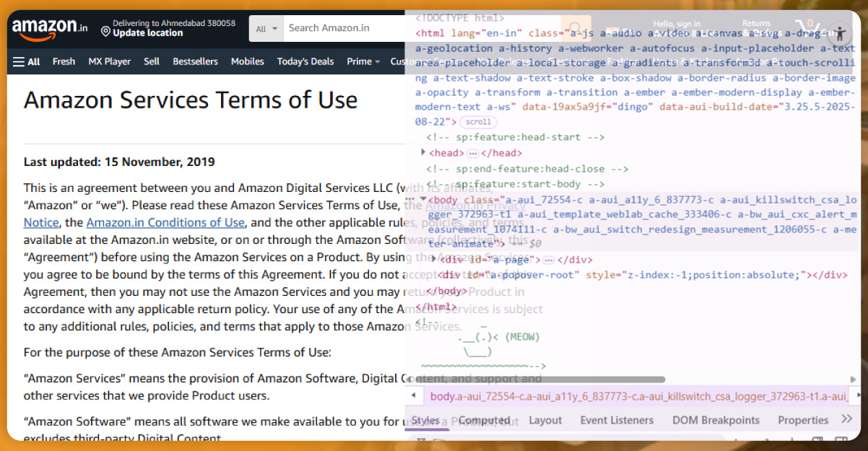868x451 pixels.
Task: Click the location pin icon
Action: click(105, 32)
